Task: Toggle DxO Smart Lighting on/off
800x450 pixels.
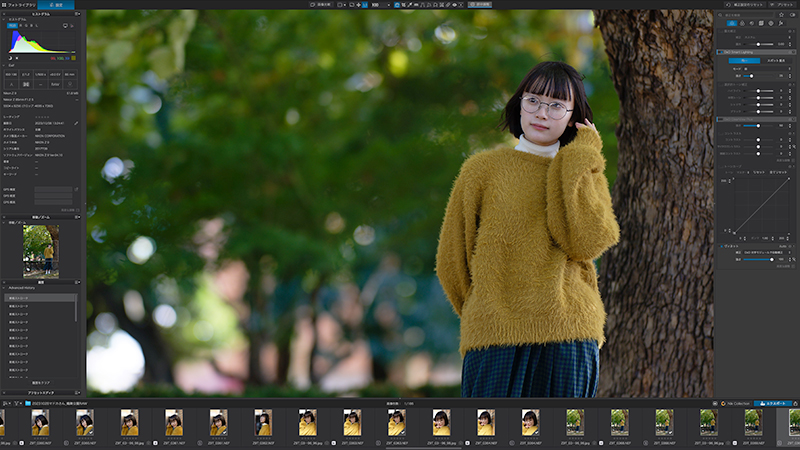Action: [x=720, y=52]
